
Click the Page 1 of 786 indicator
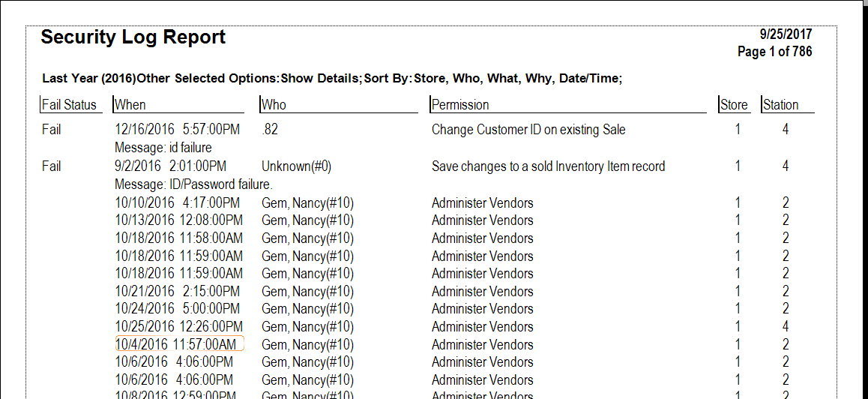click(774, 52)
